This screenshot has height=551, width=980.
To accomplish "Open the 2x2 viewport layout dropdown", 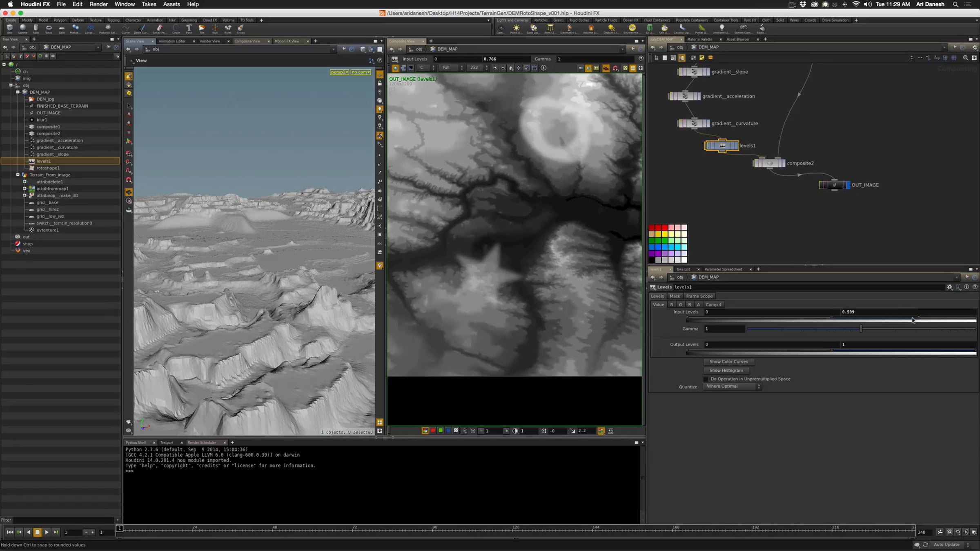I will pos(479,68).
